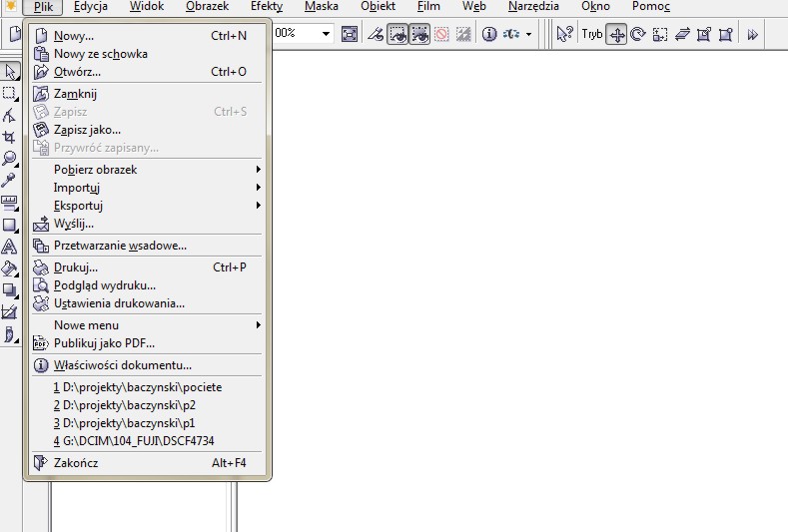The width and height of the screenshot is (788, 532).
Task: Pick the Eyedropper tool
Action: click(x=10, y=181)
